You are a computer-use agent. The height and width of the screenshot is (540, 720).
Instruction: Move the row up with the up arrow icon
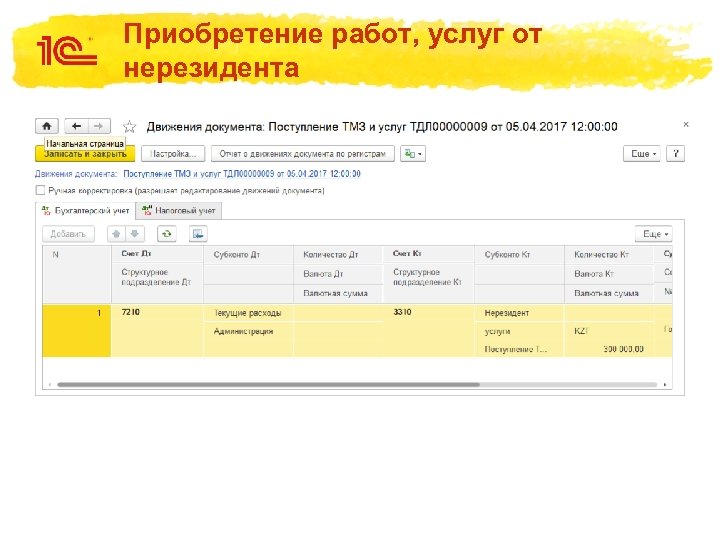[117, 234]
